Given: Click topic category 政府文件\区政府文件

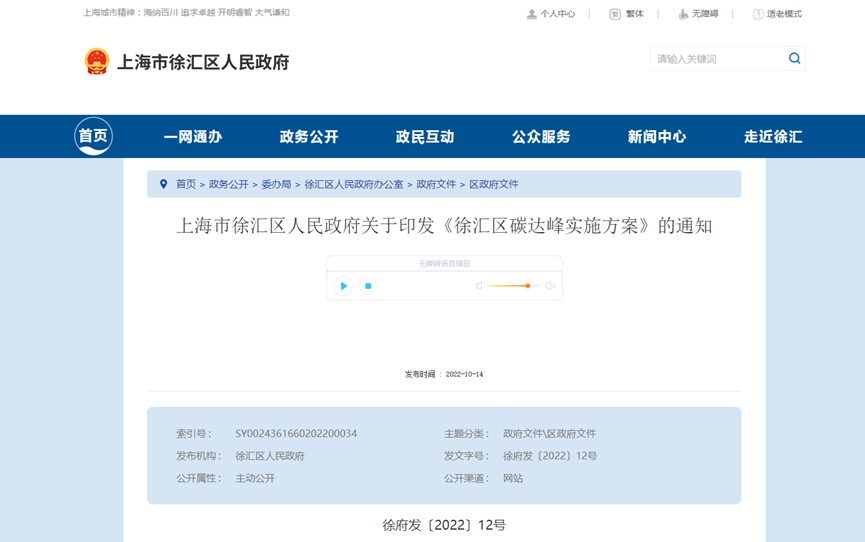Looking at the screenshot, I should coord(549,434).
